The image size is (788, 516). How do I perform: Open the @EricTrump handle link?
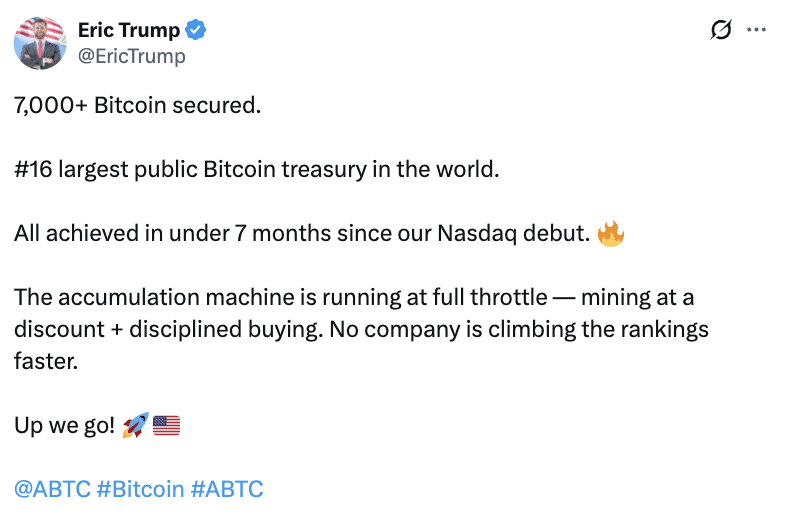131,56
